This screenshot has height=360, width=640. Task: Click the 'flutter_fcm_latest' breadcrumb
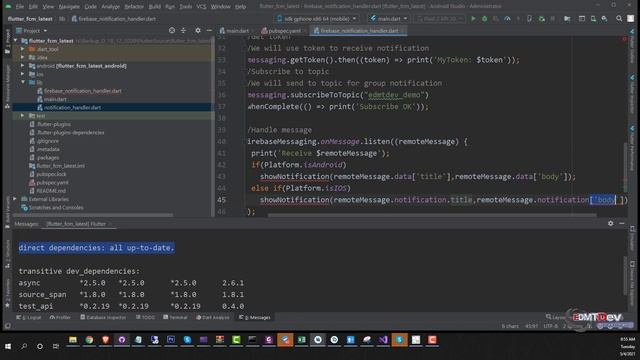coord(30,19)
